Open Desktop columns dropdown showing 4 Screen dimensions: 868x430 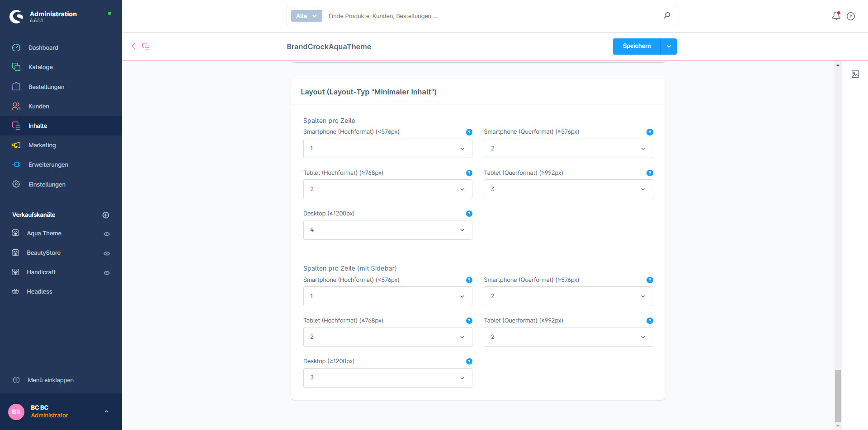click(387, 230)
